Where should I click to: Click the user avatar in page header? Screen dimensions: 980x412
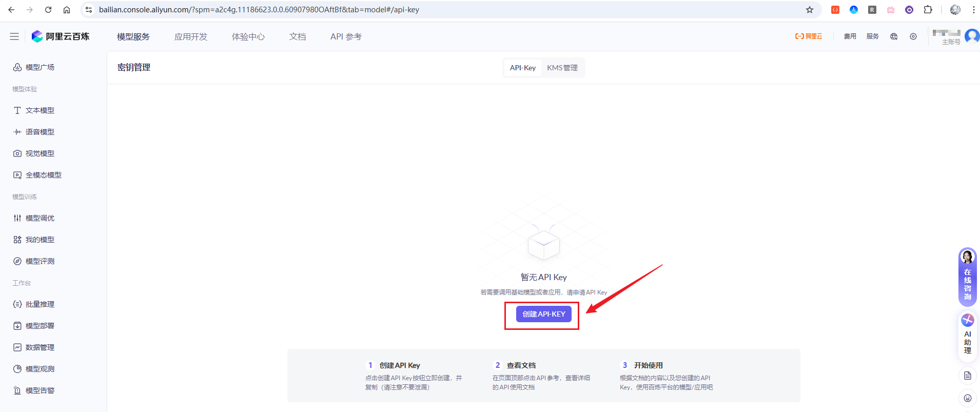tap(972, 36)
